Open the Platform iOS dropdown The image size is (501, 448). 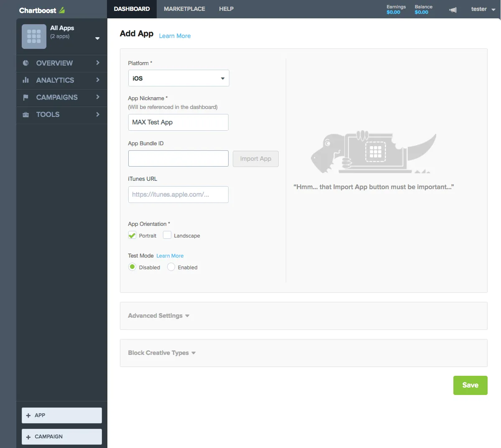click(x=178, y=78)
